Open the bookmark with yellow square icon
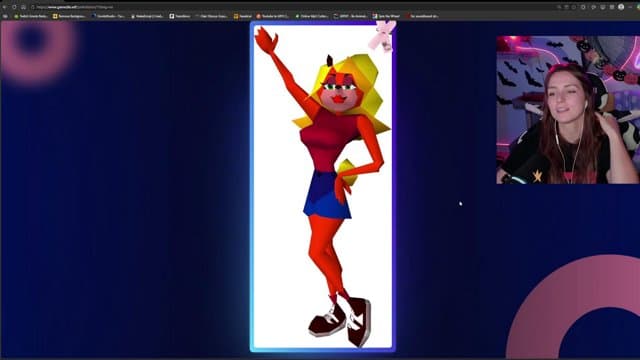Screen dimensions: 640x360 (x=69, y=16)
